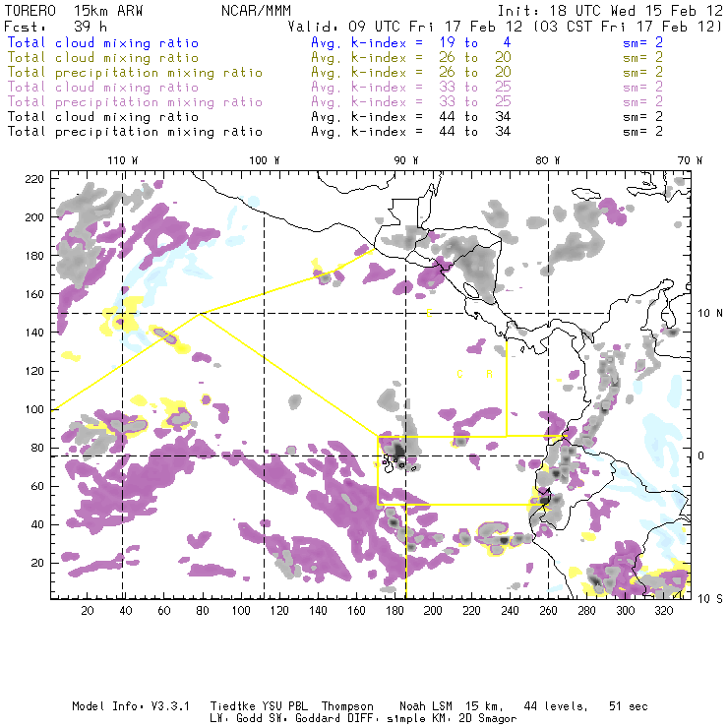The image size is (728, 728).
Task: Click the "SW: Goddard" radiation text
Action: 305,718
